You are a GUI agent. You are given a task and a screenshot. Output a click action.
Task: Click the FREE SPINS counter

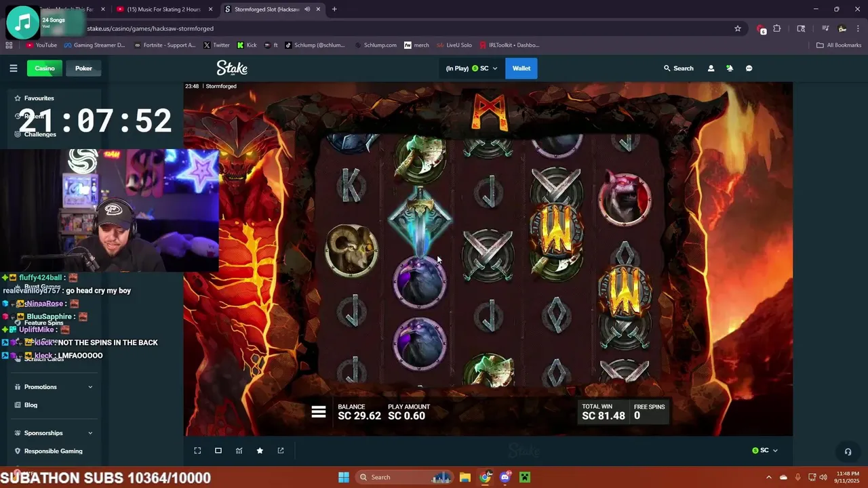click(649, 412)
